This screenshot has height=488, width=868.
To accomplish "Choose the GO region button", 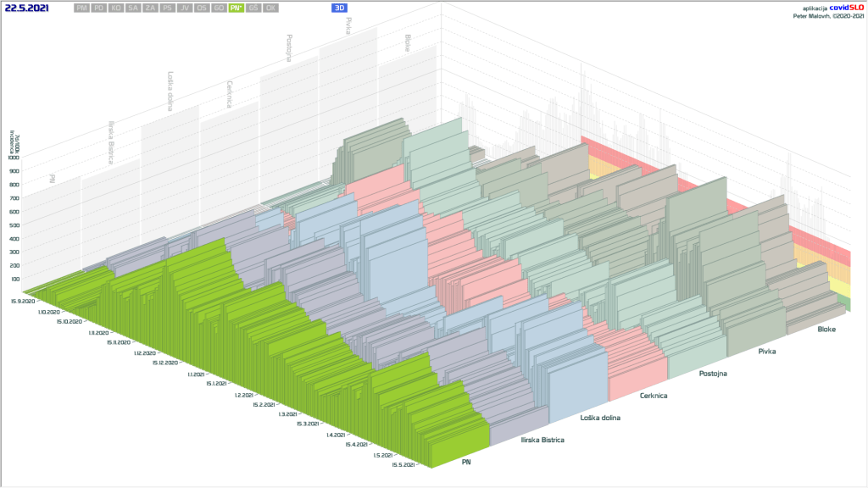I will tap(219, 8).
